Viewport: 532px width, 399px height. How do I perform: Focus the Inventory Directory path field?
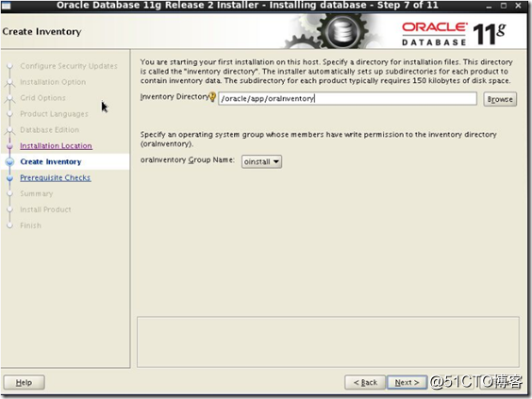click(x=347, y=99)
